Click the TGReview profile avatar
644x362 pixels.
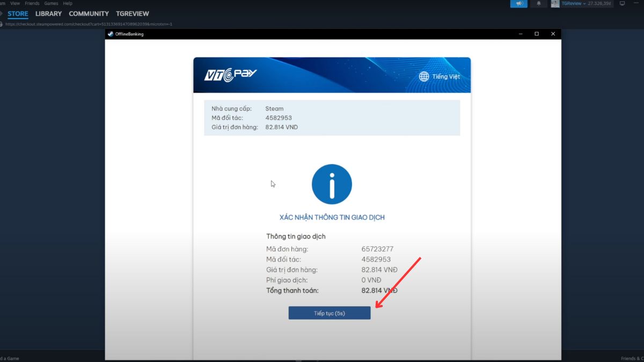[555, 4]
